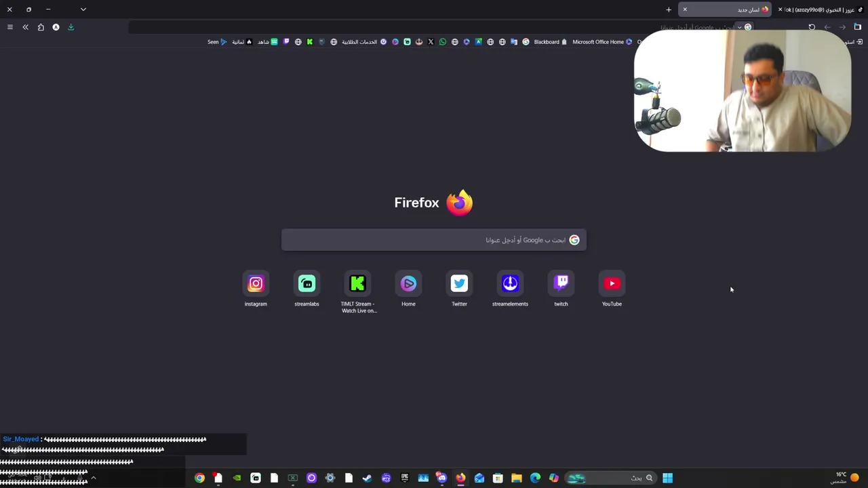
Task: Open File Explorer from the taskbar
Action: [x=516, y=478]
